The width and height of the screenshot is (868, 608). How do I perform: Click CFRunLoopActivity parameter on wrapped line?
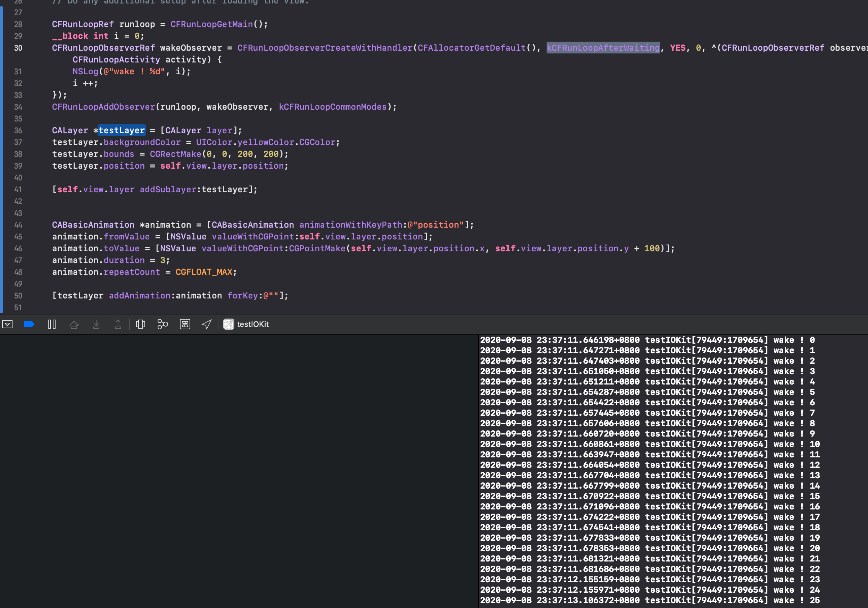click(x=116, y=60)
